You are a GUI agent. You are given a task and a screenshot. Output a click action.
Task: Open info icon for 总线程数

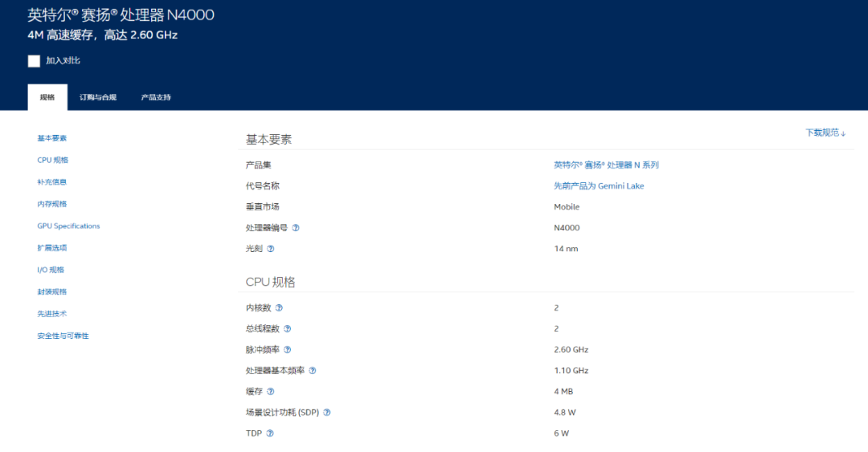(x=287, y=328)
